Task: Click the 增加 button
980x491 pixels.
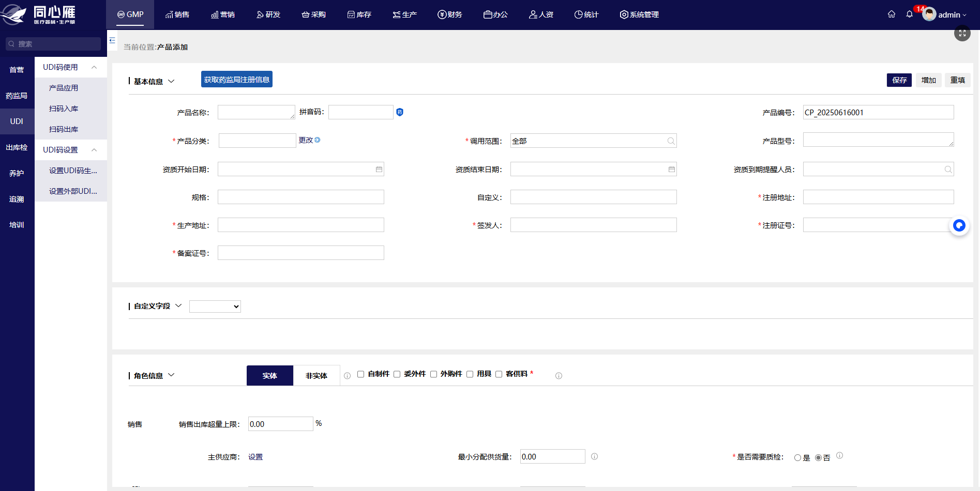Action: pos(929,80)
